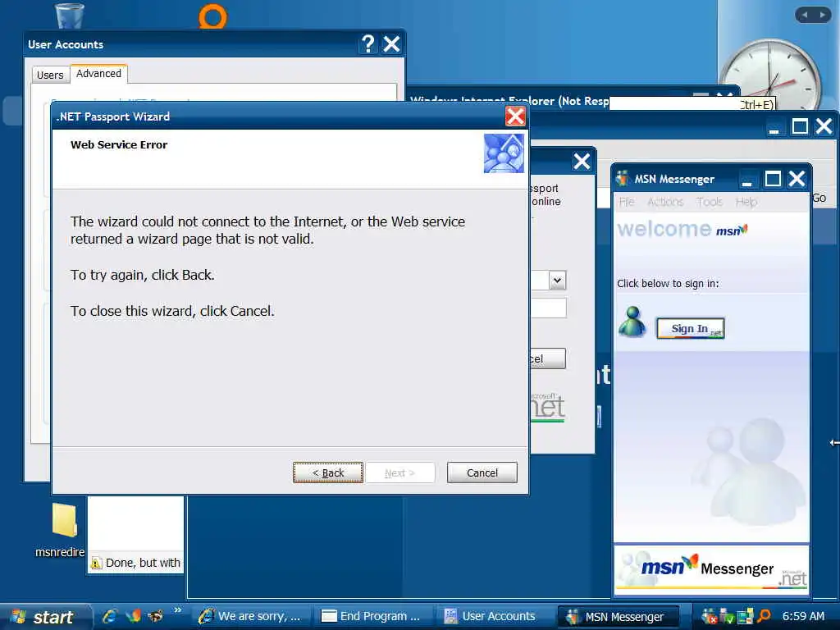This screenshot has width=840, height=630.
Task: Close the .NET Passport Wizard dialog
Action: pyautogui.click(x=515, y=116)
